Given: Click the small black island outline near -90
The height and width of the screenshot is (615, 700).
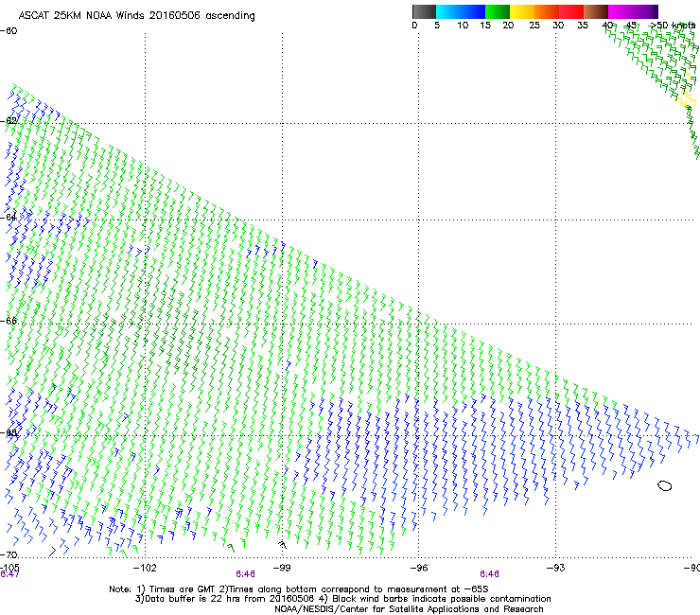Looking at the screenshot, I should pos(665,485).
